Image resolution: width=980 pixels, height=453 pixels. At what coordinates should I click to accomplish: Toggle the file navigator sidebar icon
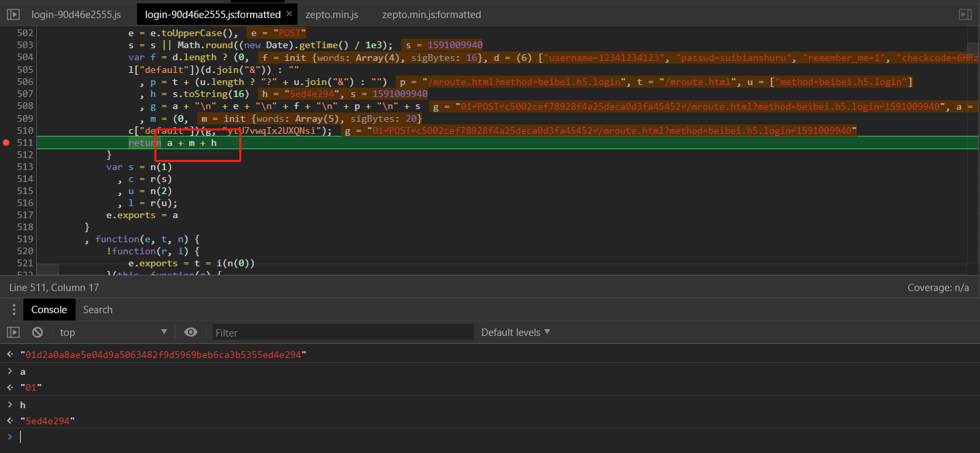point(13,14)
